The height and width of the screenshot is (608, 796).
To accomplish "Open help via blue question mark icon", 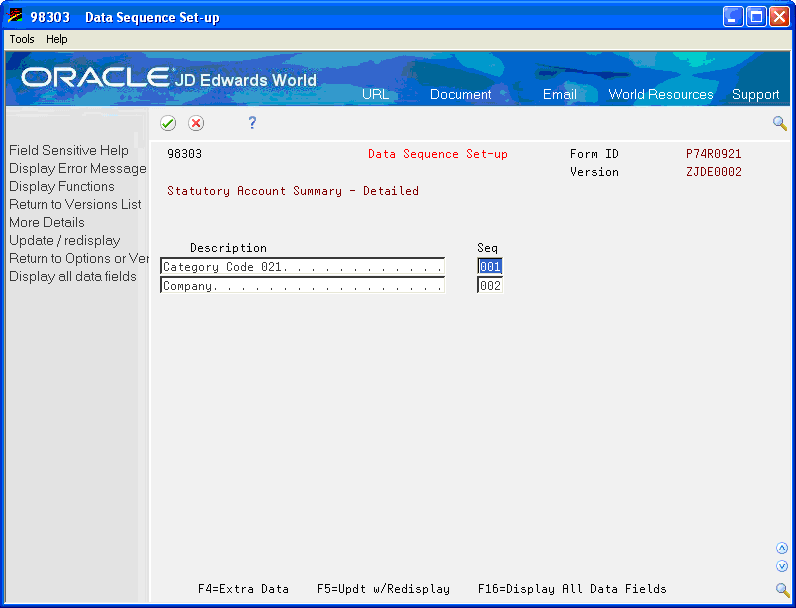I will click(x=252, y=122).
